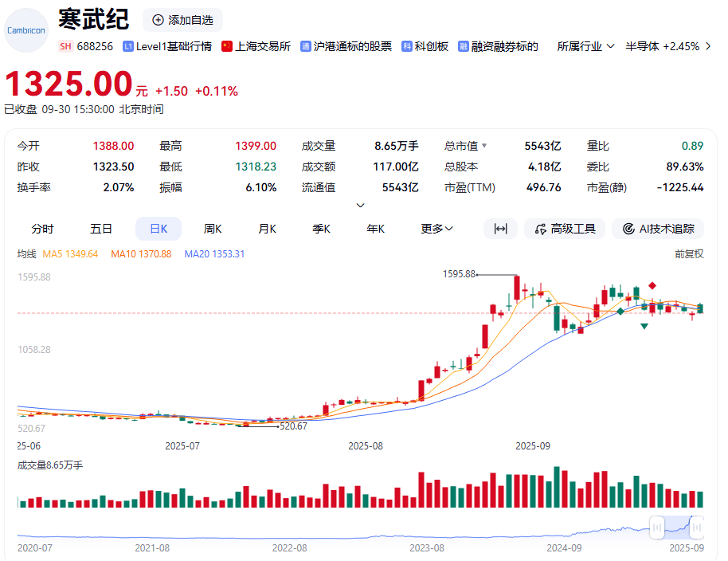
Task: Open the 更多 more periods dropdown
Action: click(436, 229)
